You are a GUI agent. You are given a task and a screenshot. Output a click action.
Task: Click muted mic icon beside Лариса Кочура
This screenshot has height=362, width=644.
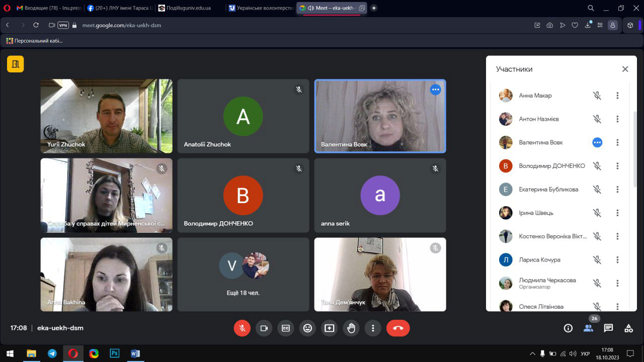[x=597, y=260]
